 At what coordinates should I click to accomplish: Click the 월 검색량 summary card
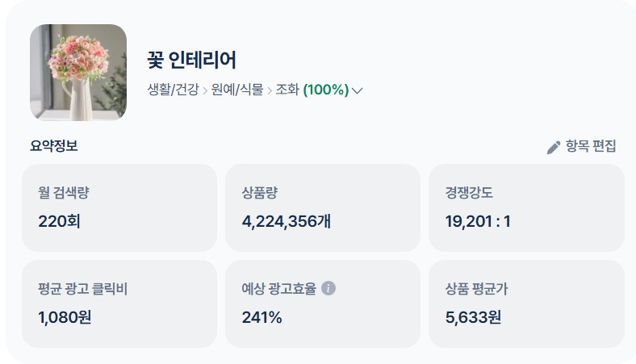point(119,207)
